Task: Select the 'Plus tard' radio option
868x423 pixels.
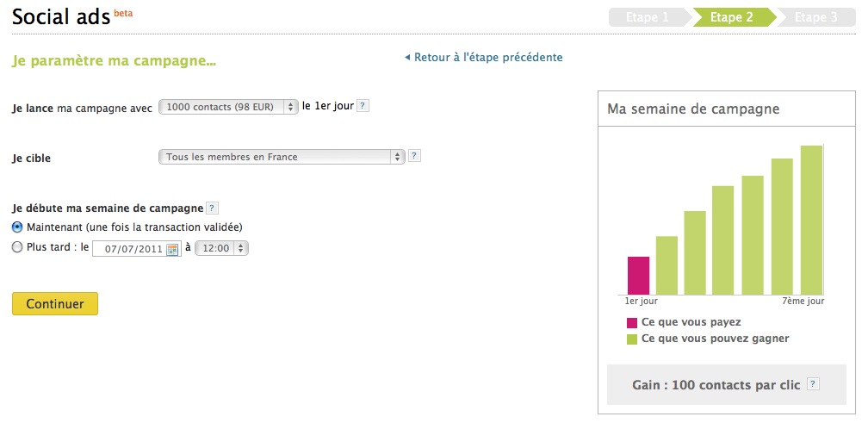Action: (x=17, y=247)
